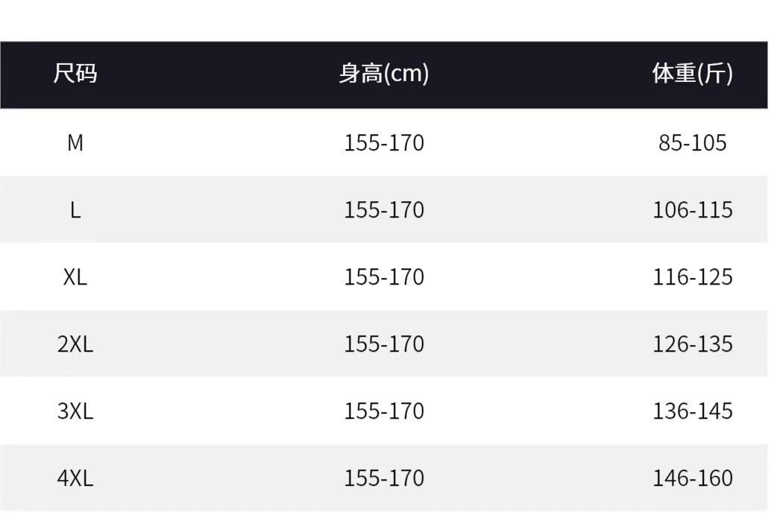Click the 155-170 height in 2XL row

pos(383,343)
